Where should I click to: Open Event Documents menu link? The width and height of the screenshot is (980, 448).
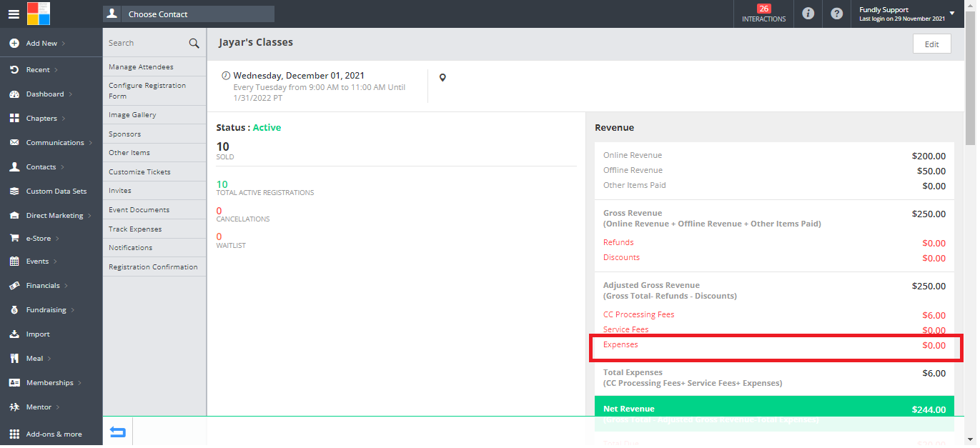(154, 210)
